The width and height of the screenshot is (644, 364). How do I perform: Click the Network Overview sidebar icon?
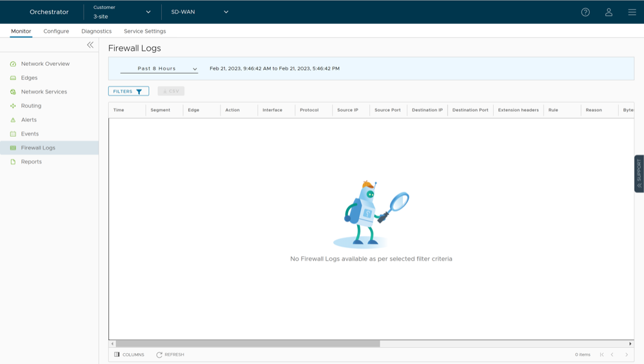tap(13, 64)
